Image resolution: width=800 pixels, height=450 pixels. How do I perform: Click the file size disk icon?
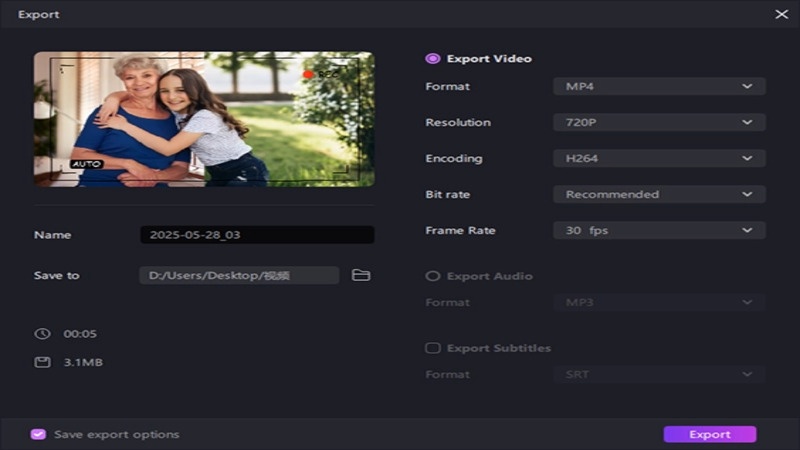pyautogui.click(x=42, y=362)
